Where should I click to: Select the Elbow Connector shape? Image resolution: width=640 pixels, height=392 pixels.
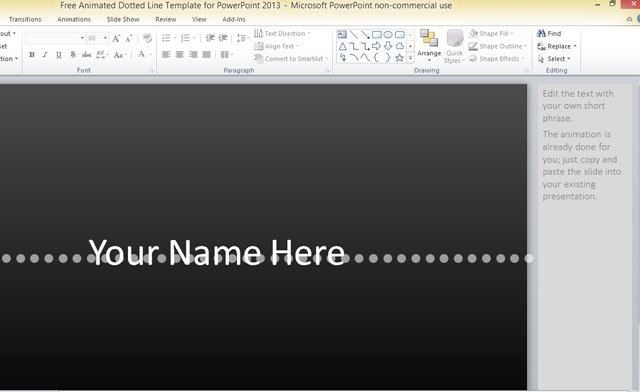click(x=354, y=46)
